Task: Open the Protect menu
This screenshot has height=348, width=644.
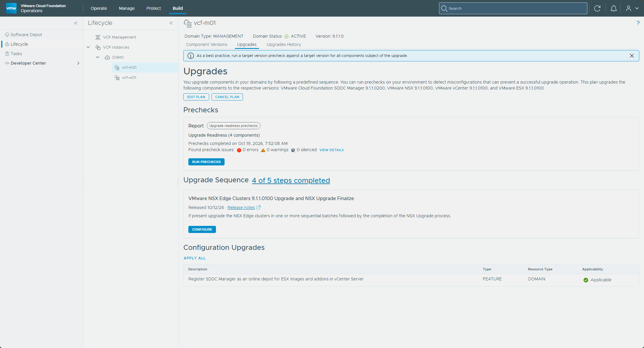Action: pyautogui.click(x=153, y=8)
